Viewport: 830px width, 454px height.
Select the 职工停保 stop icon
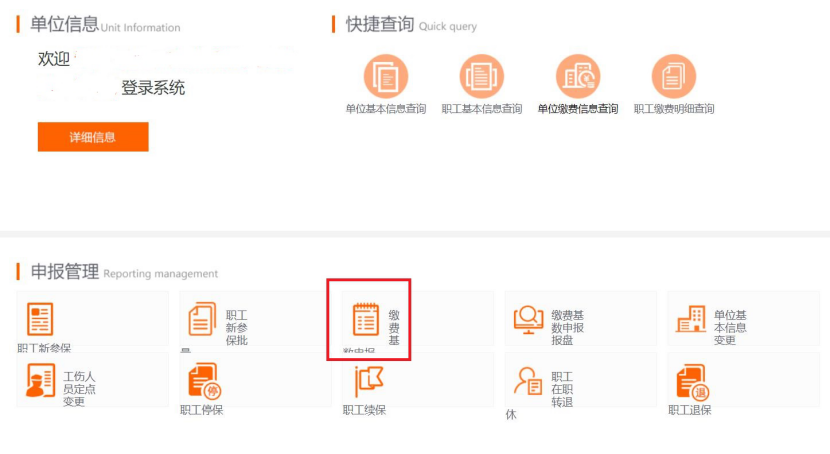coord(204,381)
